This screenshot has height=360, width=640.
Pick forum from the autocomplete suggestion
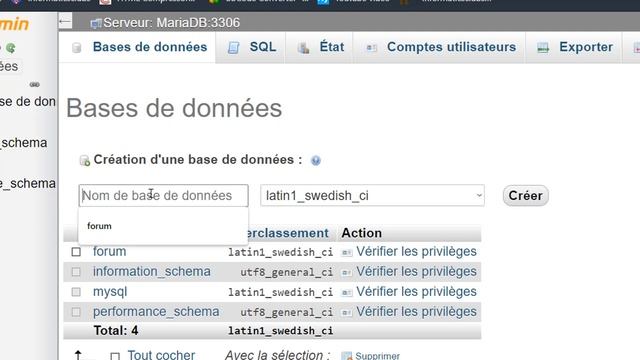(163, 226)
